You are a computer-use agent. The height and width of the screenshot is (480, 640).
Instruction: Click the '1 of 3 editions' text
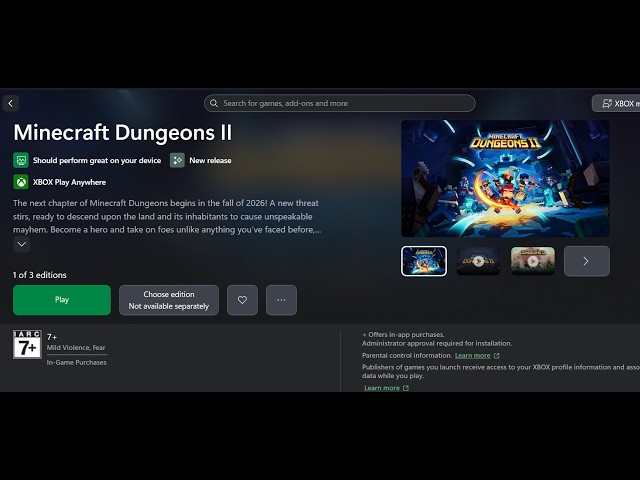click(40, 275)
